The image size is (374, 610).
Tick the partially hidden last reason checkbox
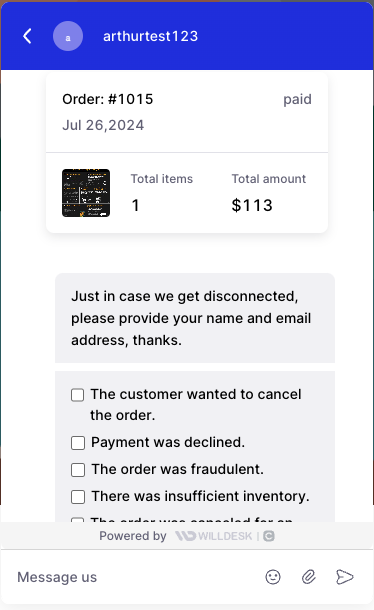pyautogui.click(x=77, y=519)
